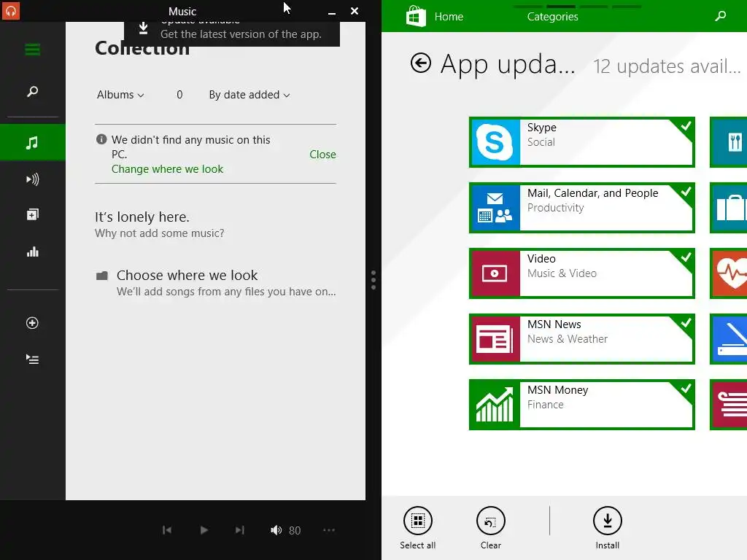Go back from App updates page
This screenshot has height=560, width=747.
[421, 63]
